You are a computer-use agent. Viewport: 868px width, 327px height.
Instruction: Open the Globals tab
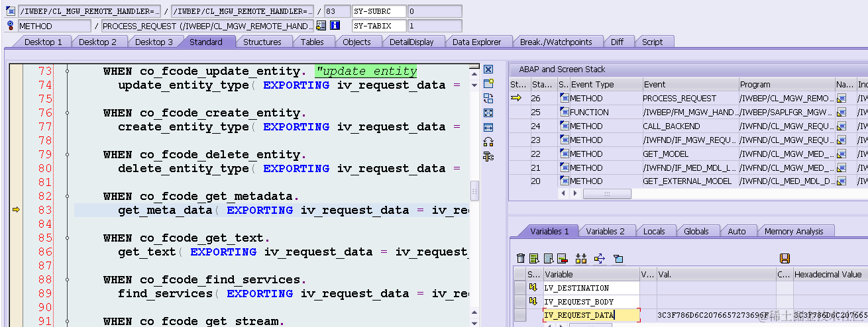coord(696,231)
